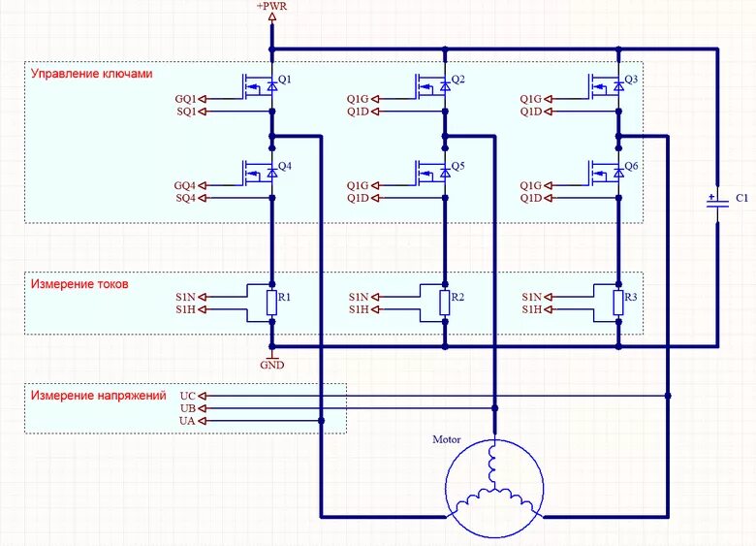Click the Q1D port arrow beside Q3

point(549,112)
